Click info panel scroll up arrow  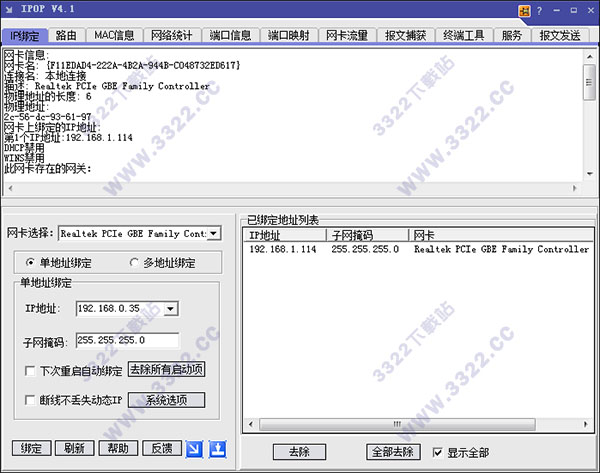tap(590, 57)
